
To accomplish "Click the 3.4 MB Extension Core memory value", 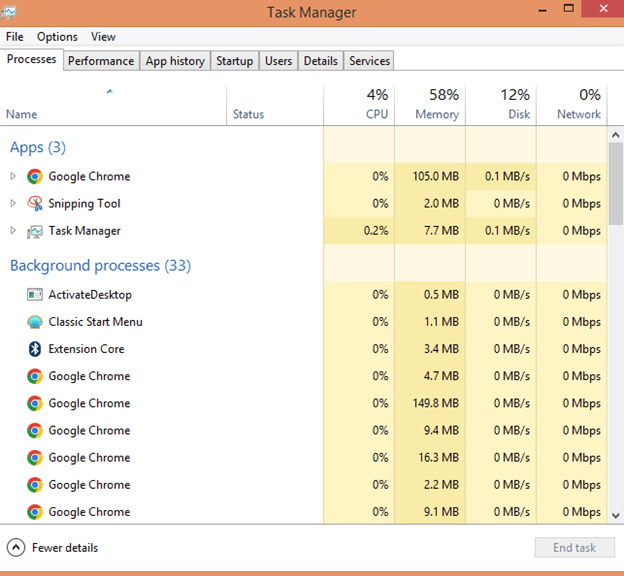I will (x=441, y=349).
